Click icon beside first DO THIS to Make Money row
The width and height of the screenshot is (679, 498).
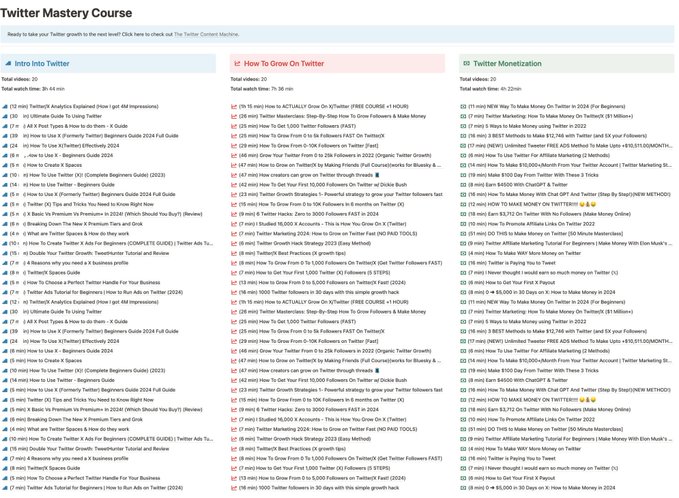(463, 233)
